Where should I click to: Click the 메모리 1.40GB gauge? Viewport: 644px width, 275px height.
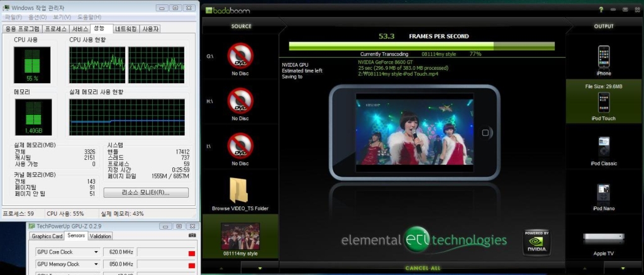(33, 117)
